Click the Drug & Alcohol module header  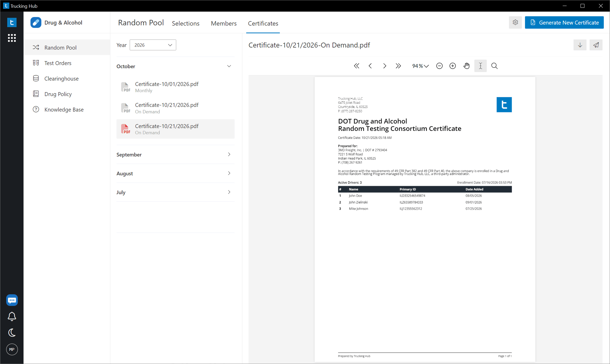coord(56,22)
